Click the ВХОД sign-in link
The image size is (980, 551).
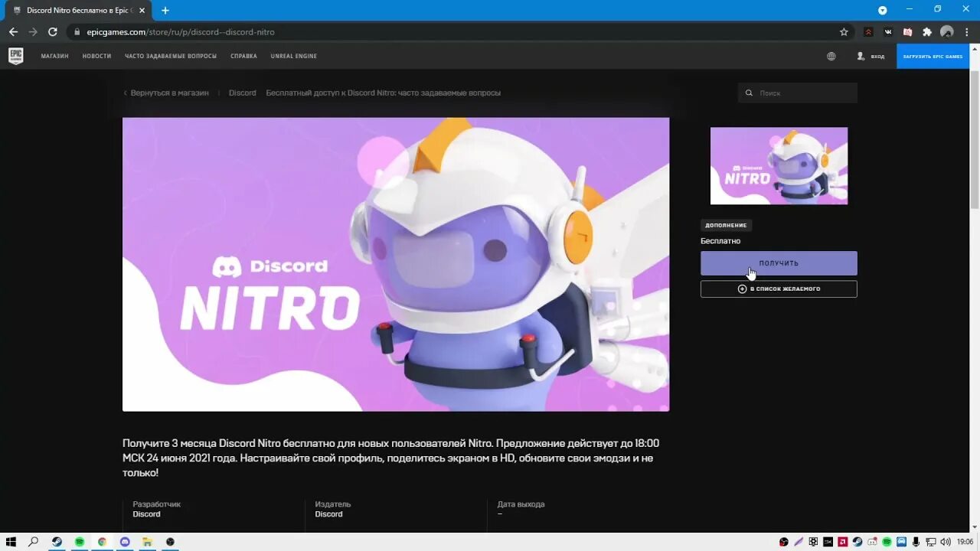point(871,56)
